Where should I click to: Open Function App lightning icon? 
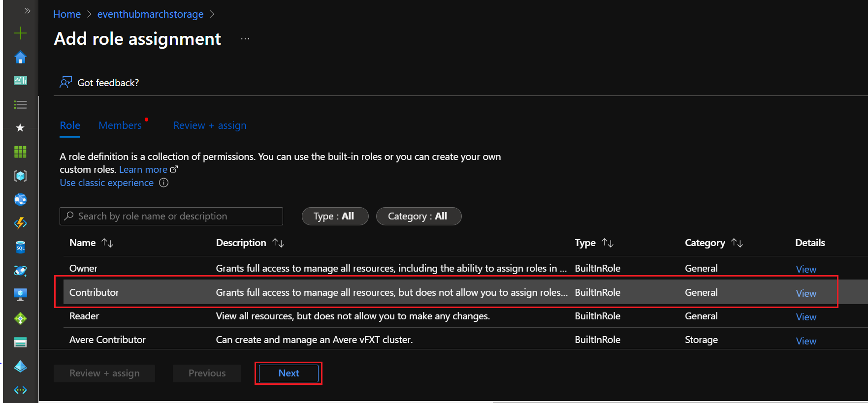point(20,223)
